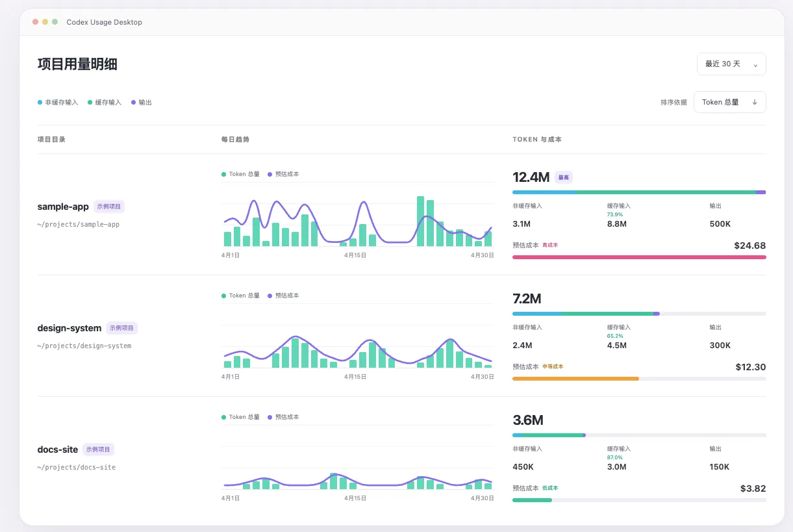Click the 低成本 cost label
The height and width of the screenshot is (532, 793).
(550, 488)
